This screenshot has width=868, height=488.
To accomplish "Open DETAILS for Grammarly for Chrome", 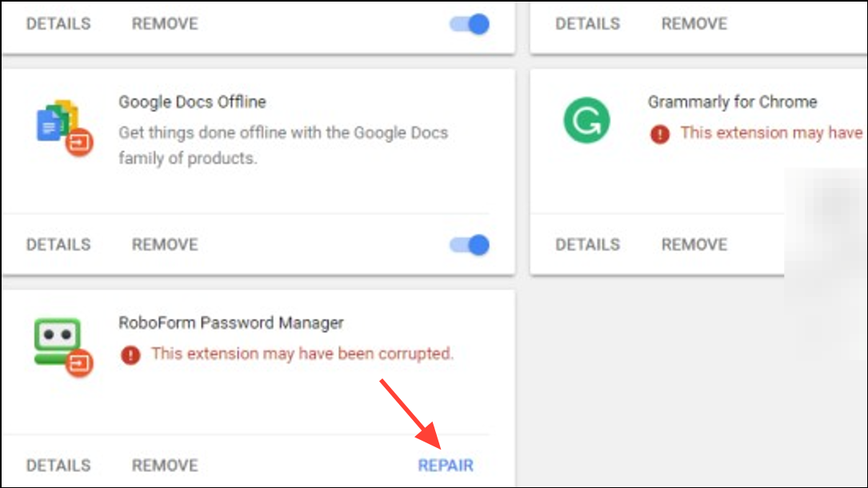I will 587,245.
